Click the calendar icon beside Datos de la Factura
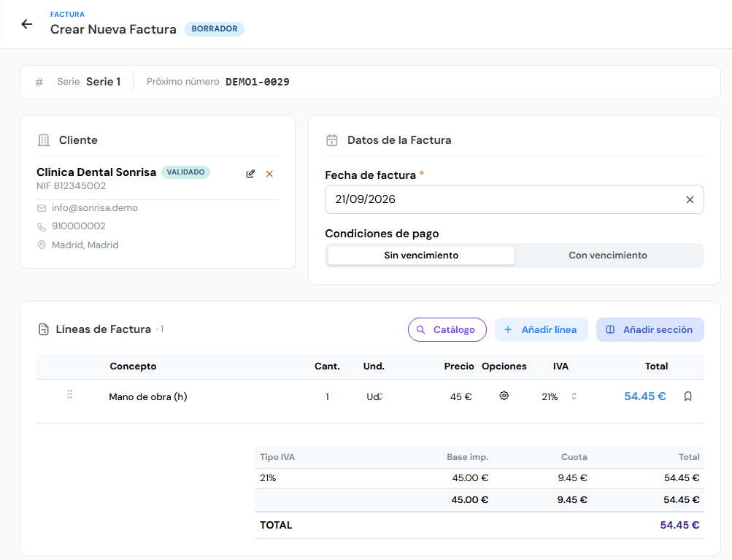 click(x=332, y=140)
